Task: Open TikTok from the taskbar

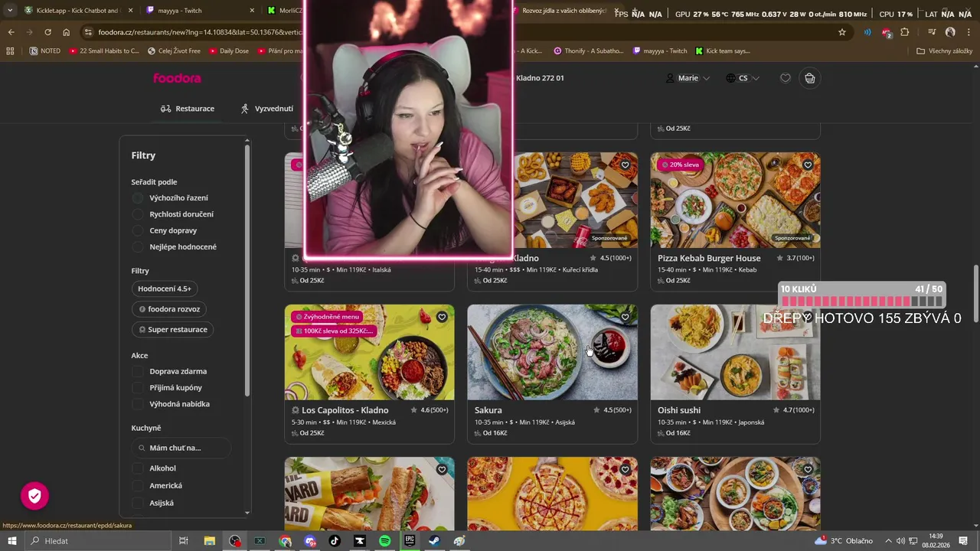Action: pyautogui.click(x=335, y=541)
